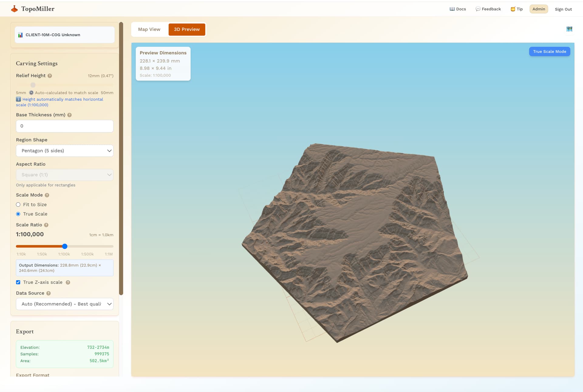Switch to the Map View tab

149,29
